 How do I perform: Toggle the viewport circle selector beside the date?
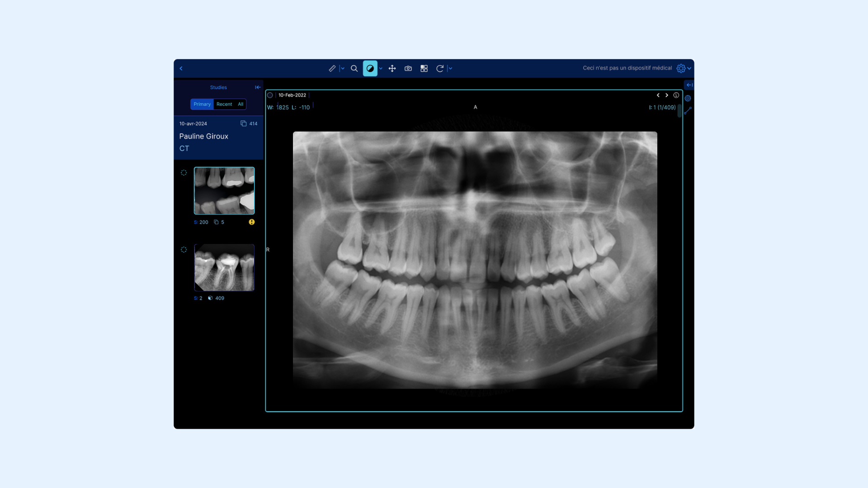pyautogui.click(x=270, y=95)
